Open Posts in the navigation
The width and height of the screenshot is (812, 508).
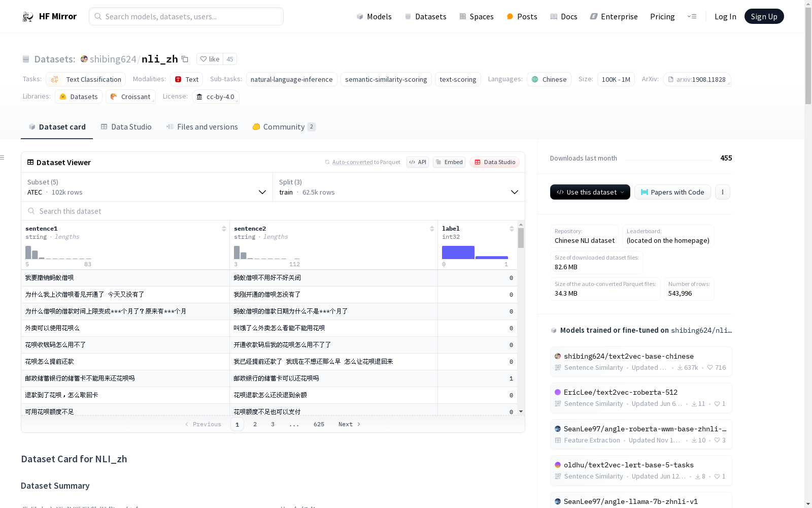click(x=522, y=16)
